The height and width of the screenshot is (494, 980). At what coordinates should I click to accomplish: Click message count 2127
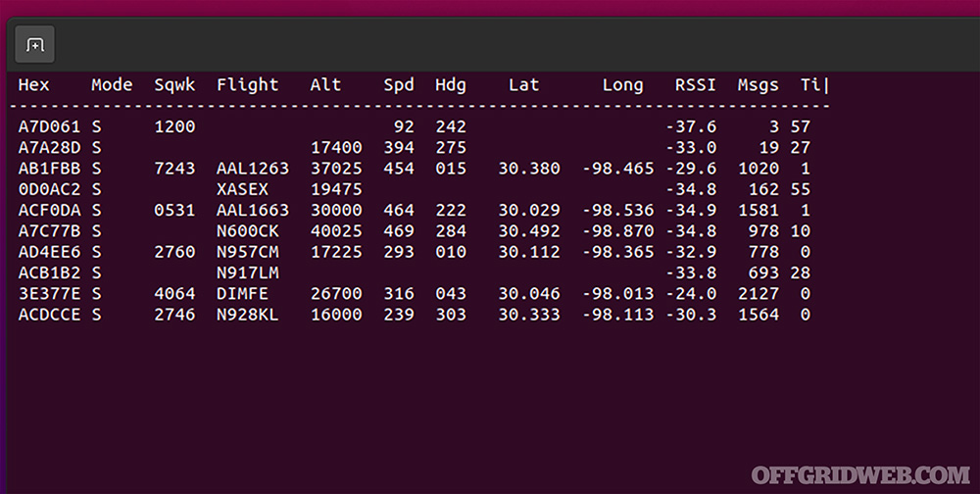[758, 294]
